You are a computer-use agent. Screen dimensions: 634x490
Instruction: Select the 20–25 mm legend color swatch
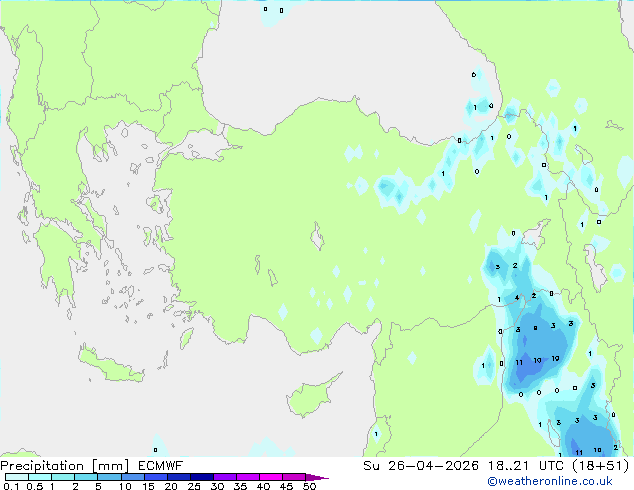tap(179, 477)
